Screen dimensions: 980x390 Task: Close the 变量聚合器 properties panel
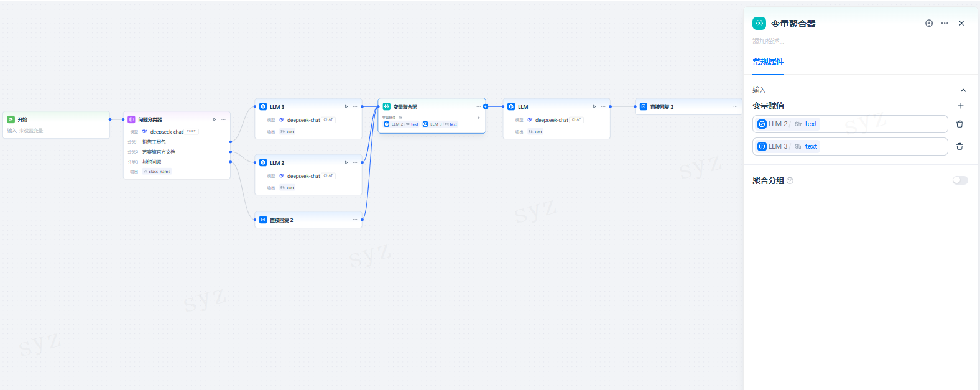(x=961, y=23)
